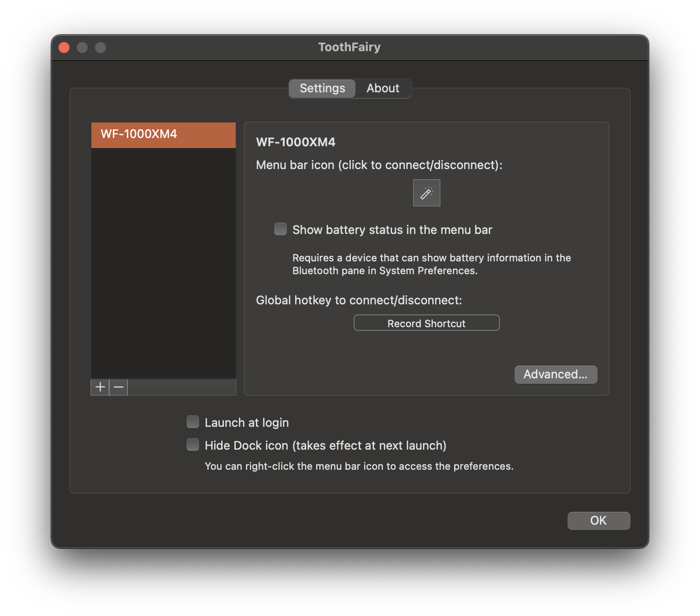Screen dimensions: 700x616
Task: Click the 'You can right-click the menu bar icon' hint
Action: pyautogui.click(x=359, y=466)
